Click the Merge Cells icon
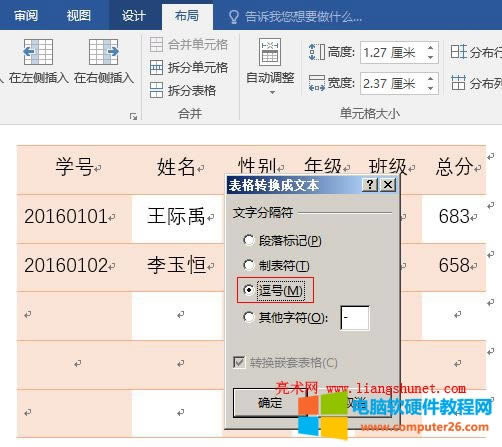This screenshot has width=502, height=447. coord(156,45)
